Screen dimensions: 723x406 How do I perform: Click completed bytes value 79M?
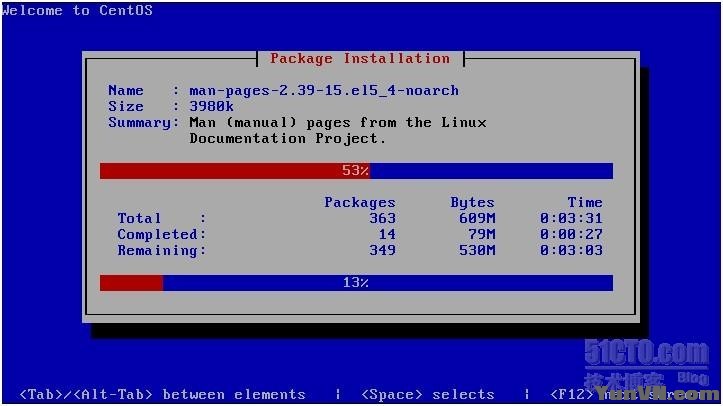click(481, 235)
